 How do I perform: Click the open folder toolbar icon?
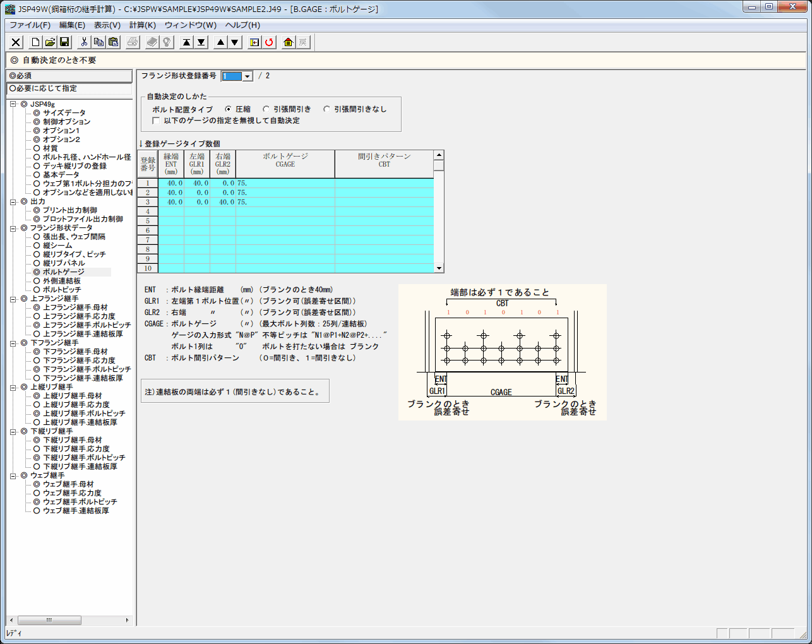point(50,42)
